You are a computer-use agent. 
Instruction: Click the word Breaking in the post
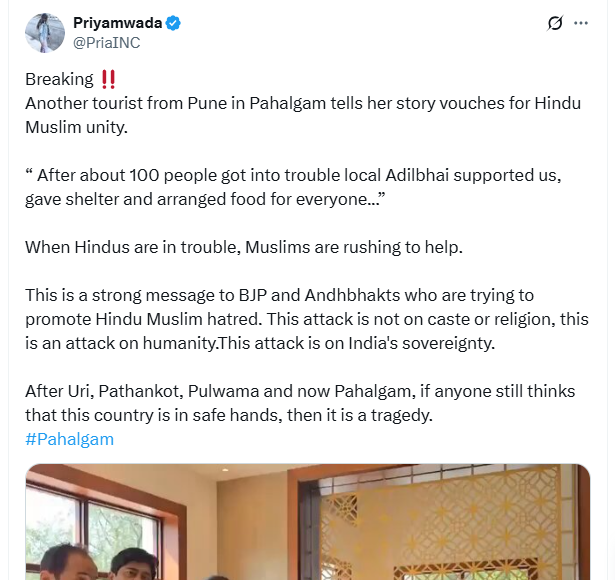coord(59,80)
